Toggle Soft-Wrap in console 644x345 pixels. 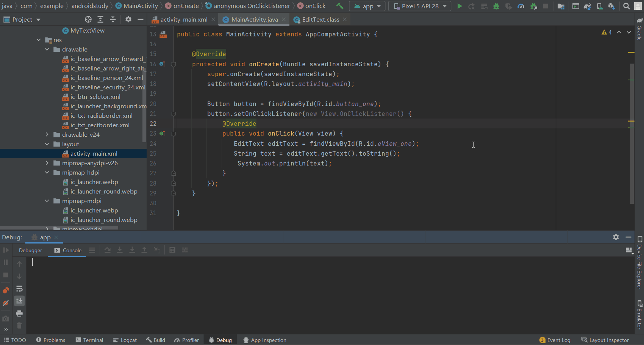point(19,289)
